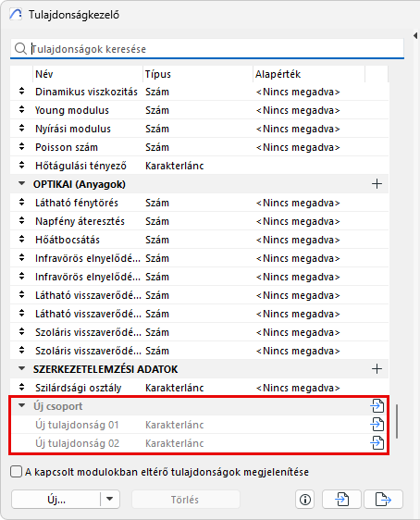
Task: Click reorder handle of Napfény áteresztés
Action: point(21,221)
